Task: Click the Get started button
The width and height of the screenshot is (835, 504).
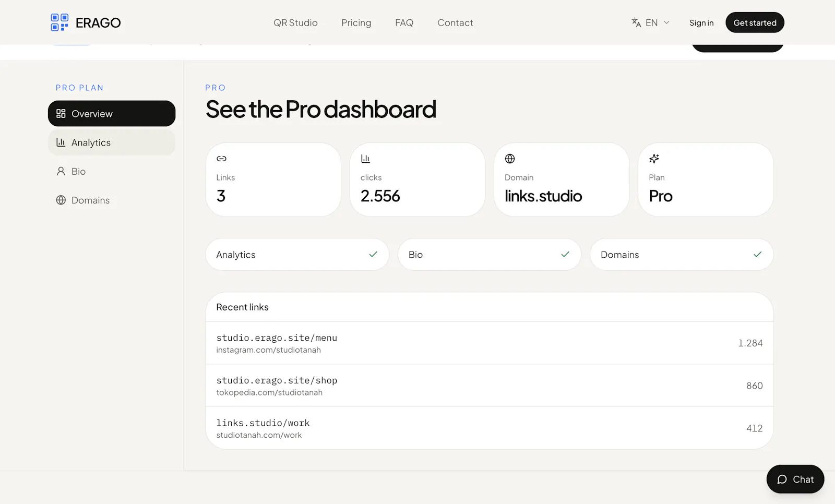Action: (x=755, y=22)
